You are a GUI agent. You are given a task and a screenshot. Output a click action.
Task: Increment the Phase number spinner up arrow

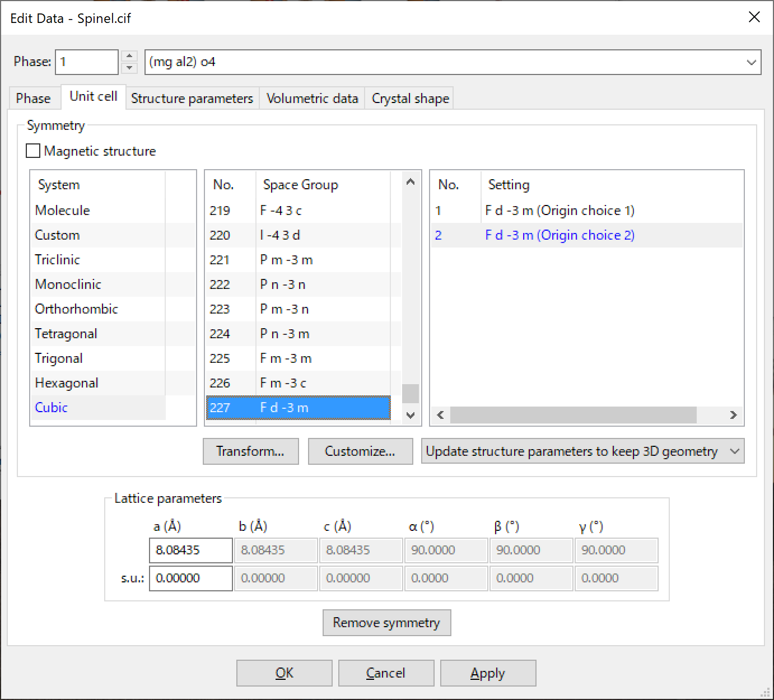pos(129,56)
